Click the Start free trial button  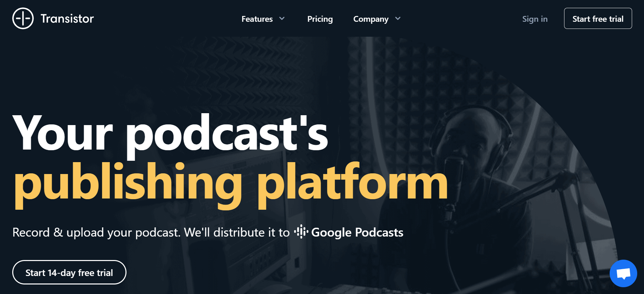click(x=598, y=18)
